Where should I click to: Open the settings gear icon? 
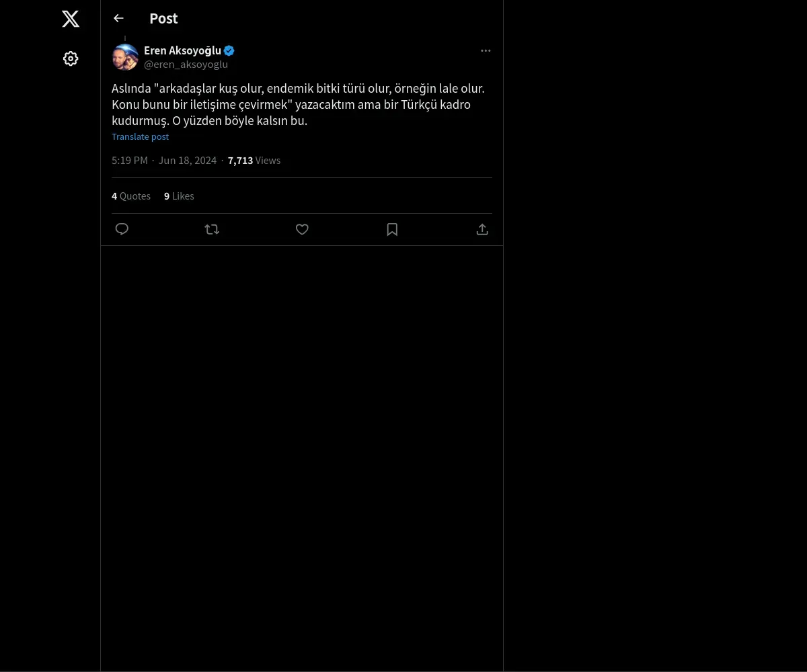coord(71,59)
